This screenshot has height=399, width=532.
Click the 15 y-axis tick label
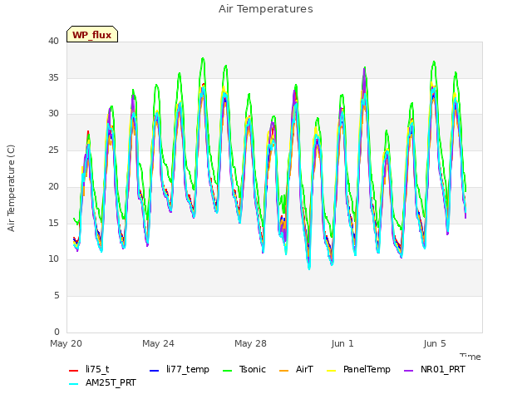click(x=53, y=223)
